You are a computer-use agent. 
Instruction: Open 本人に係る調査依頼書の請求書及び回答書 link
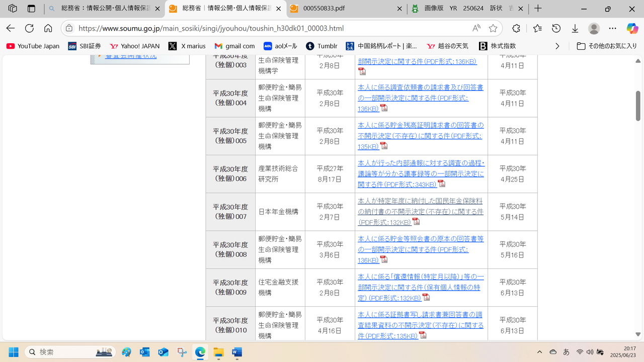(x=421, y=98)
